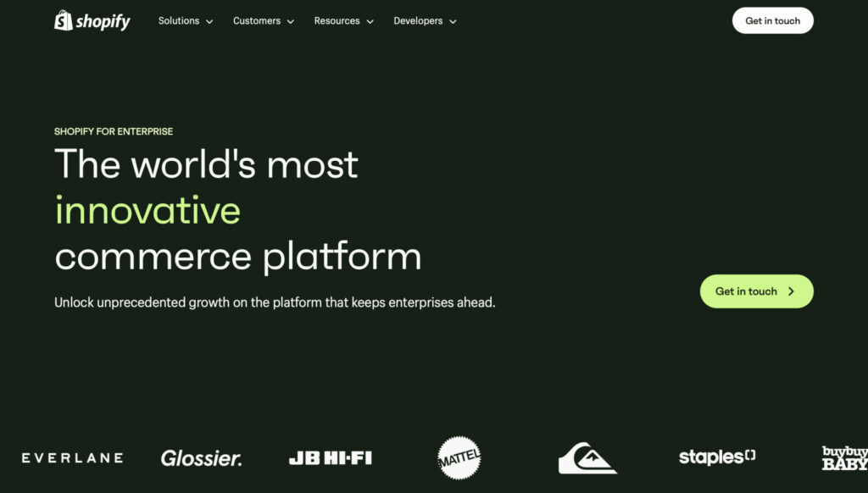The image size is (868, 493).
Task: Click the green Get in touch button
Action: (x=757, y=291)
